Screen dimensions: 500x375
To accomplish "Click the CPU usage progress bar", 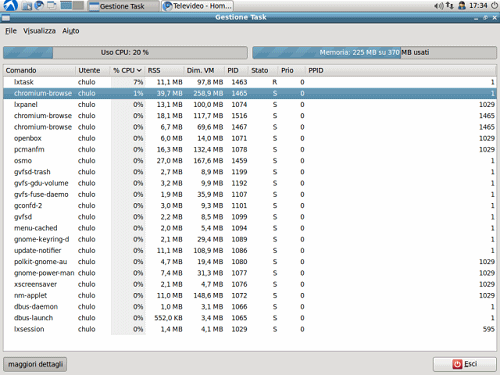I will pos(125,53).
